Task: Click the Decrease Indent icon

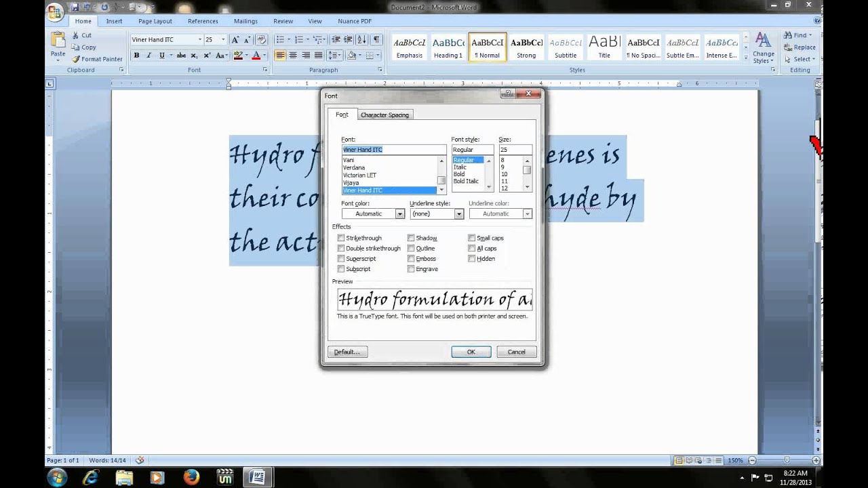Action: 337,39
